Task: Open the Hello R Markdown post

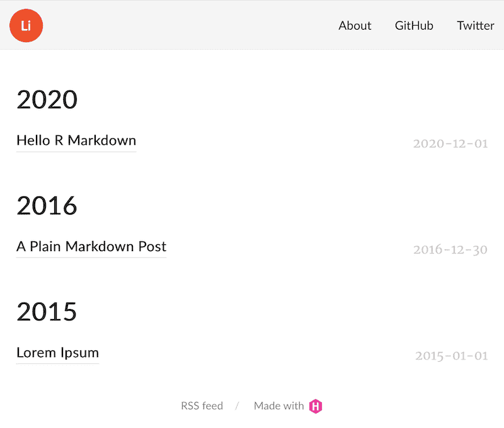Action: [x=76, y=140]
